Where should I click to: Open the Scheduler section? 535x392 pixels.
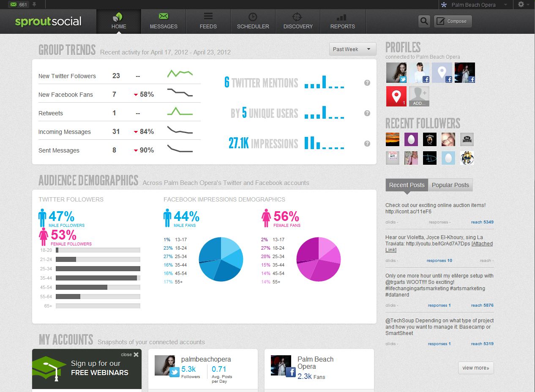[253, 22]
